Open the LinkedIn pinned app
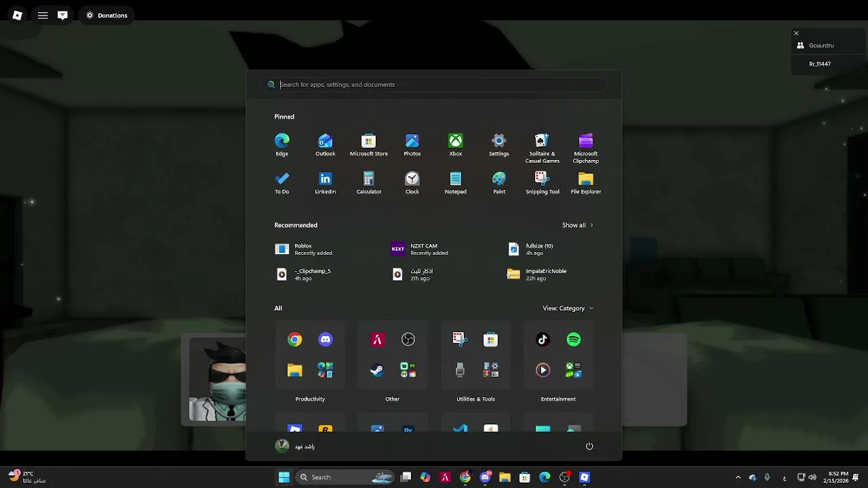 [325, 183]
